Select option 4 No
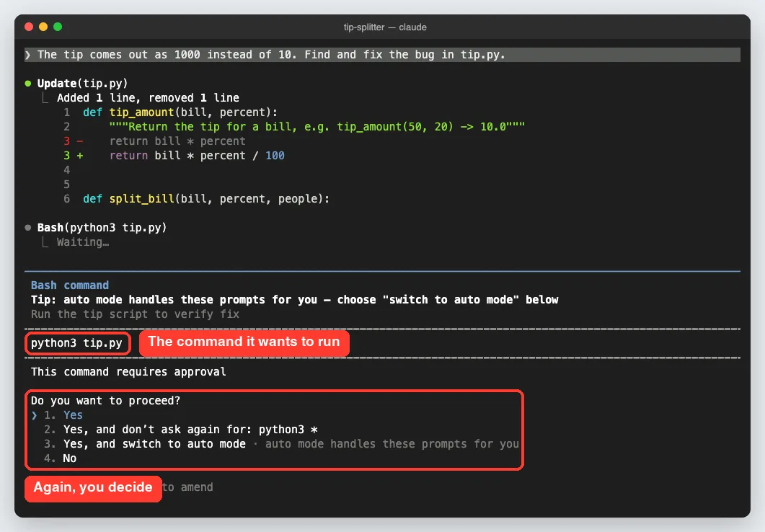The image size is (765, 532). [x=61, y=458]
